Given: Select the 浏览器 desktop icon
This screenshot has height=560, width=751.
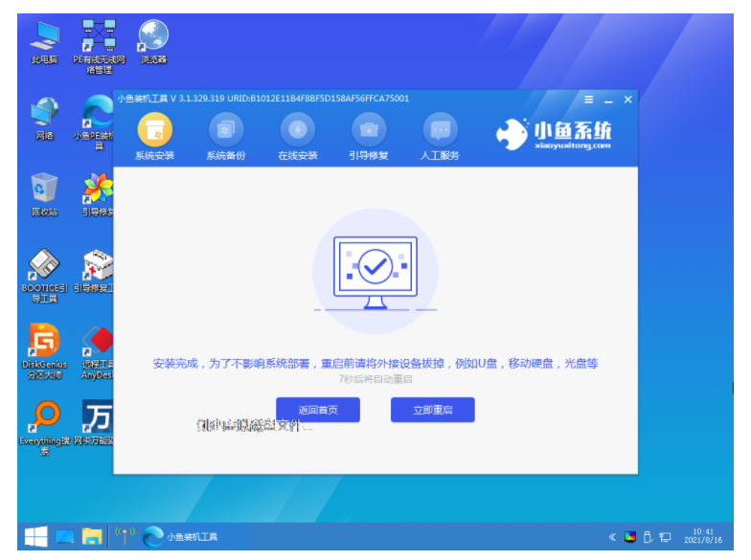Looking at the screenshot, I should (153, 42).
